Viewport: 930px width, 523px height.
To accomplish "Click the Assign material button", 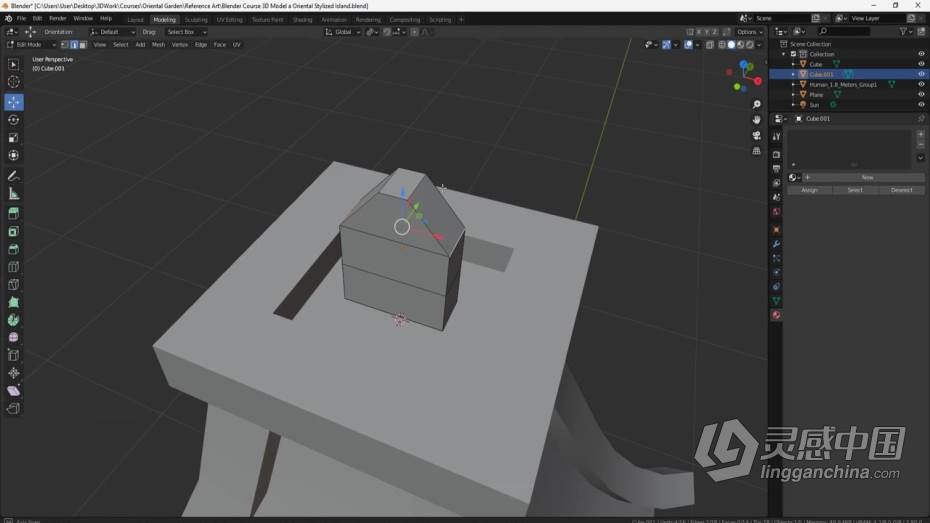I will tap(809, 190).
